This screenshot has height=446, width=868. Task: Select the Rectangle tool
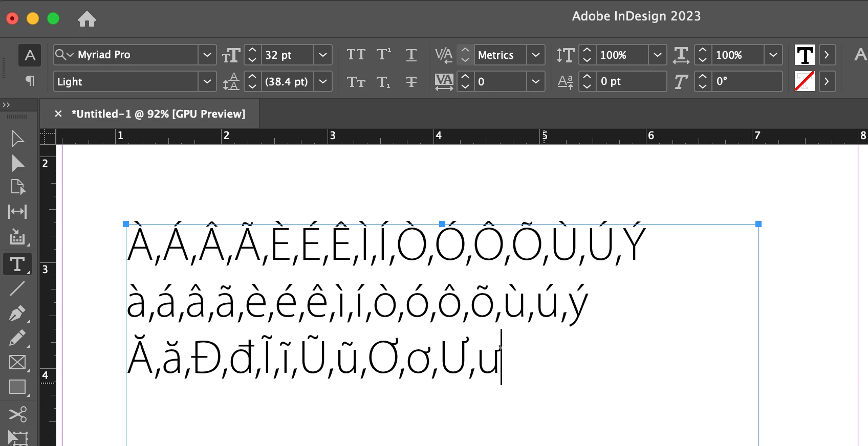click(x=18, y=387)
